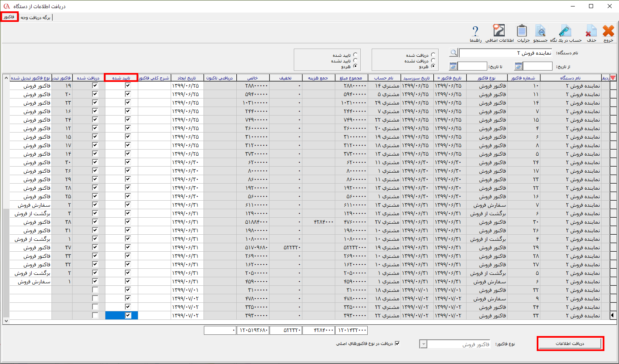
Task: Click the راهنما (Help) question mark icon
Action: 475,32
